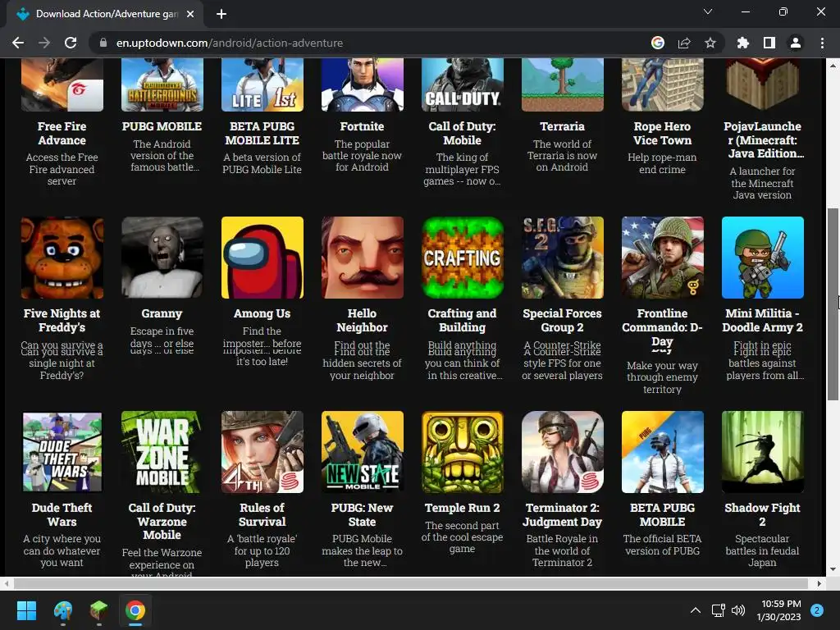Open the Free Fire Advance icon
The image size is (840, 630).
(62, 85)
